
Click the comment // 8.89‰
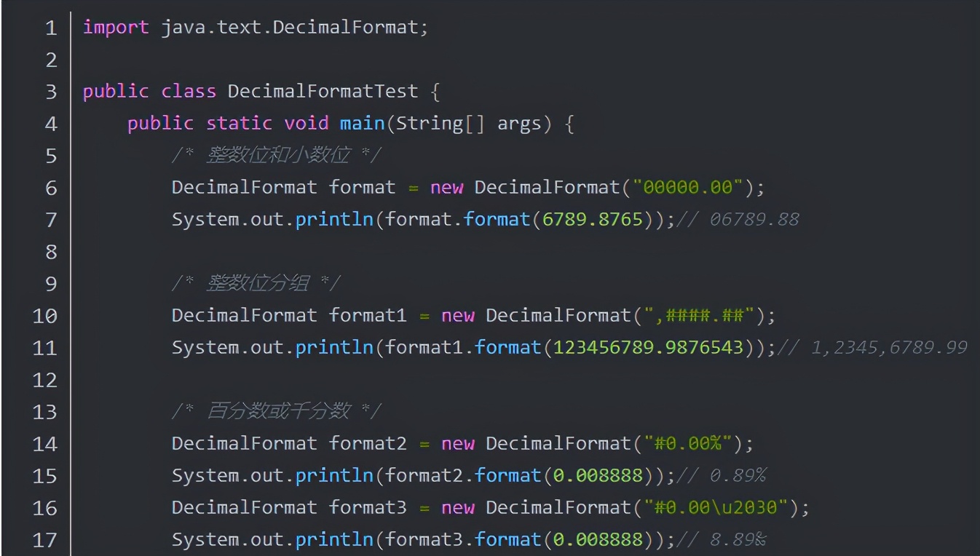click(721, 540)
